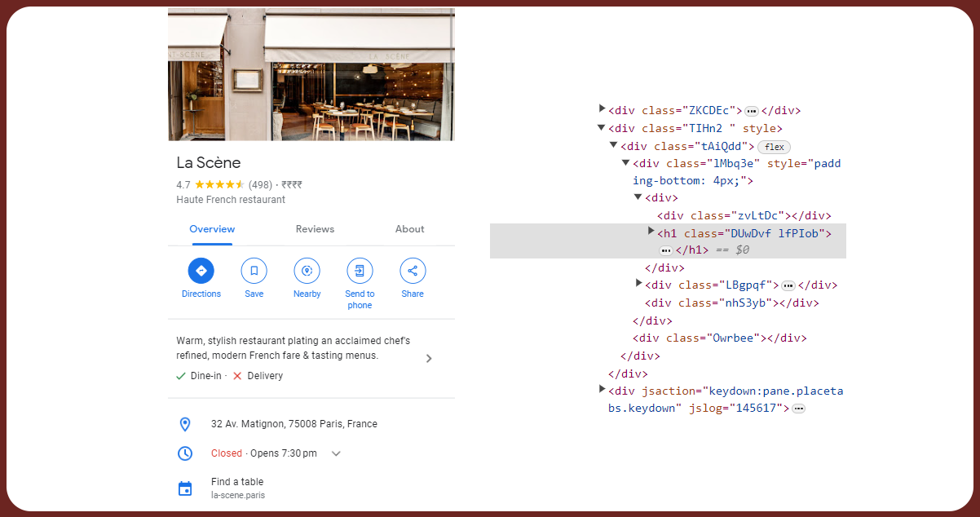Viewport: 980px width, 517px height.
Task: Click the Save bookmark icon
Action: click(x=254, y=271)
